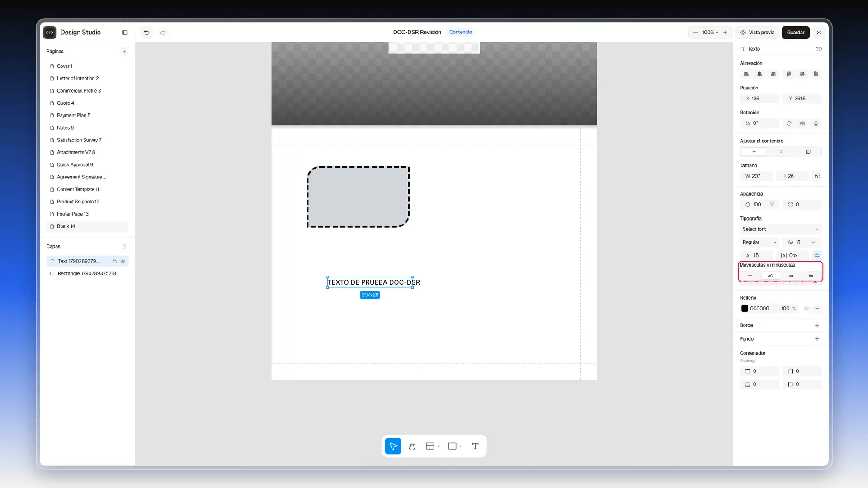Open the Quote 4 page
Screen dimensions: 868x488
tap(87, 103)
